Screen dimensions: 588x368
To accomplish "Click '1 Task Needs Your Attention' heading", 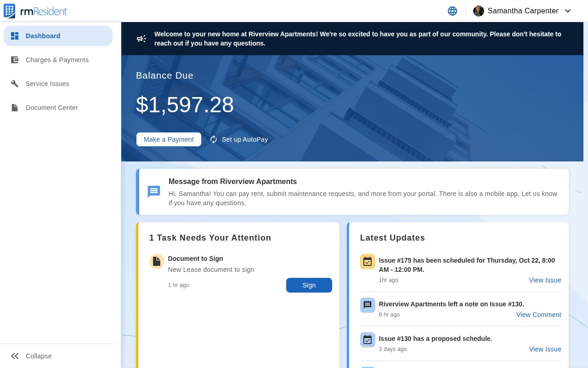I will (x=210, y=238).
